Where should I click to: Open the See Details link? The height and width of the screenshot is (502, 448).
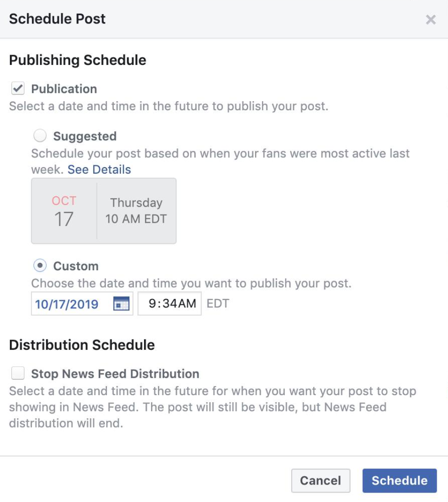point(99,170)
